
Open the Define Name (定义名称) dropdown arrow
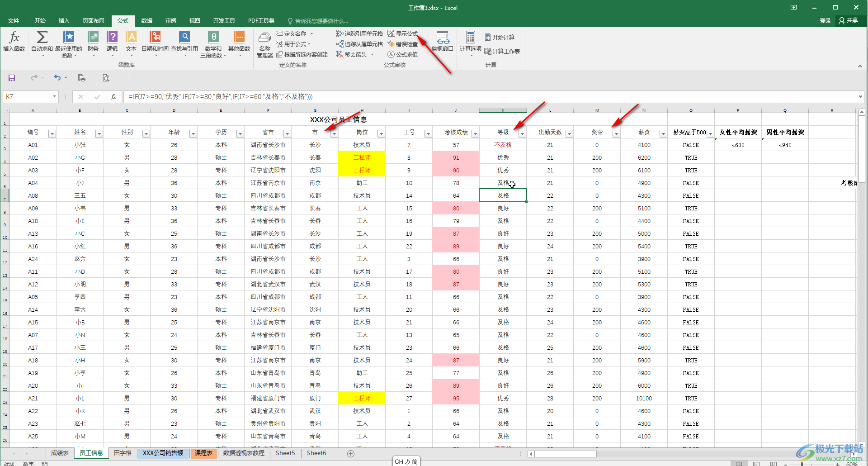311,33
